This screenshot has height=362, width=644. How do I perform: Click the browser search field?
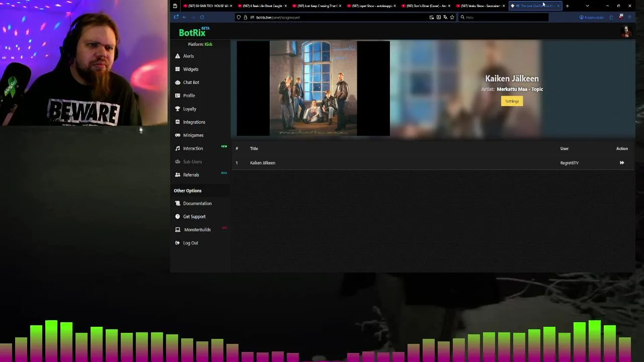coord(503,17)
